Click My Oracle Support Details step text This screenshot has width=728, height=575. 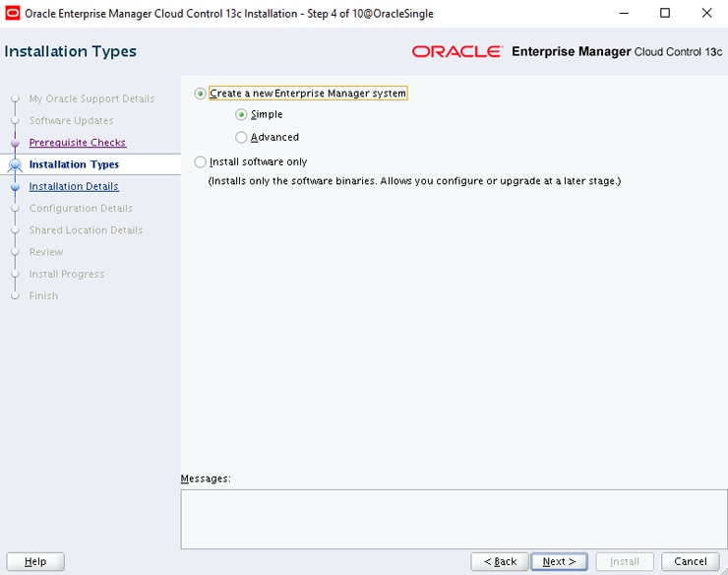pos(91,98)
